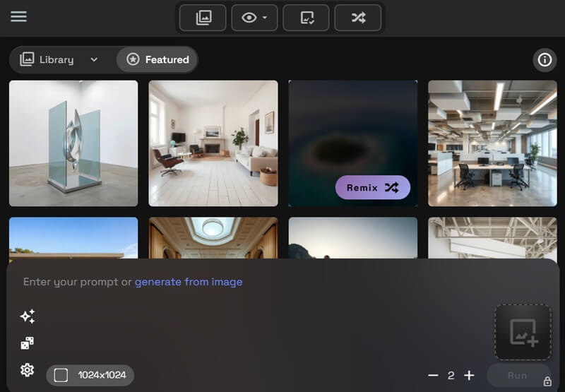This screenshot has width=565, height=392.
Task: Click the generate from image link
Action: coord(189,282)
